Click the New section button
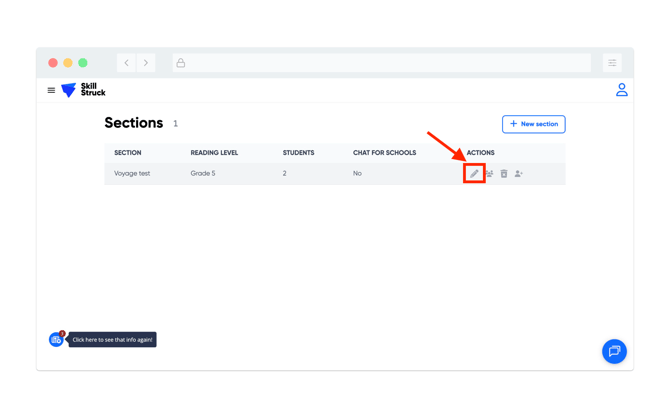The image size is (670, 418). click(533, 124)
